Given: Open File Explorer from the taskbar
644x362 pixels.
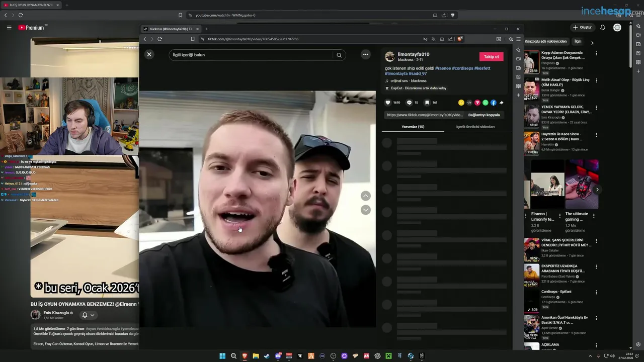Looking at the screenshot, I should coord(256,356).
